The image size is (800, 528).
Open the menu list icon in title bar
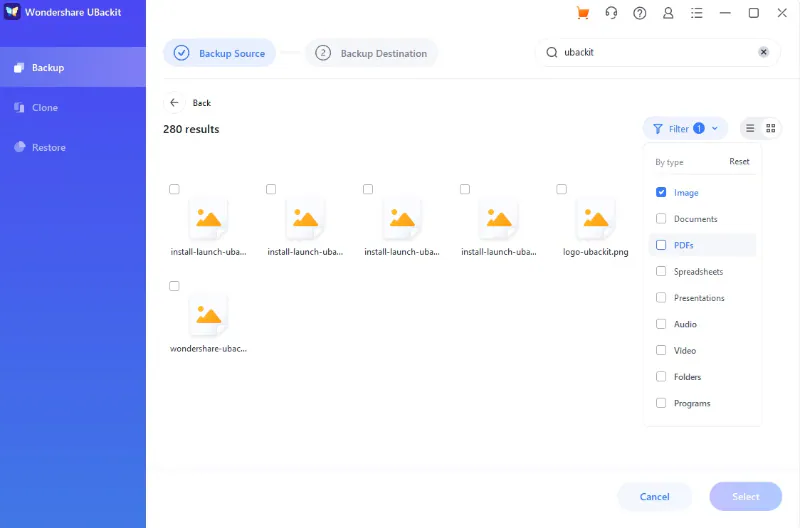[x=696, y=13]
